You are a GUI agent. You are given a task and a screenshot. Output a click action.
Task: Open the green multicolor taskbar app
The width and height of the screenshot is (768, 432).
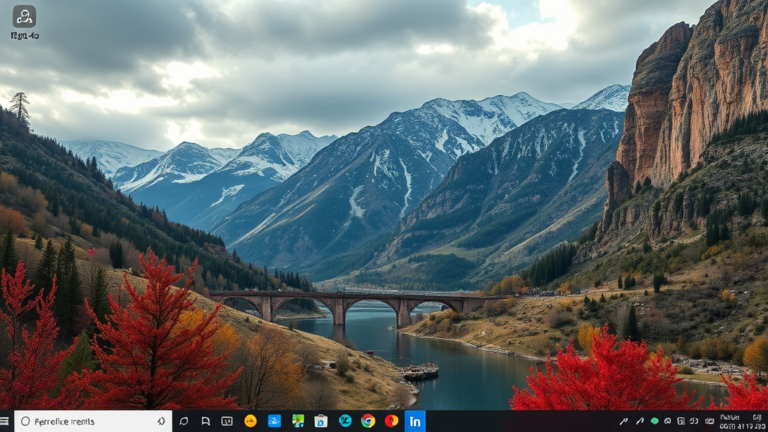click(298, 421)
